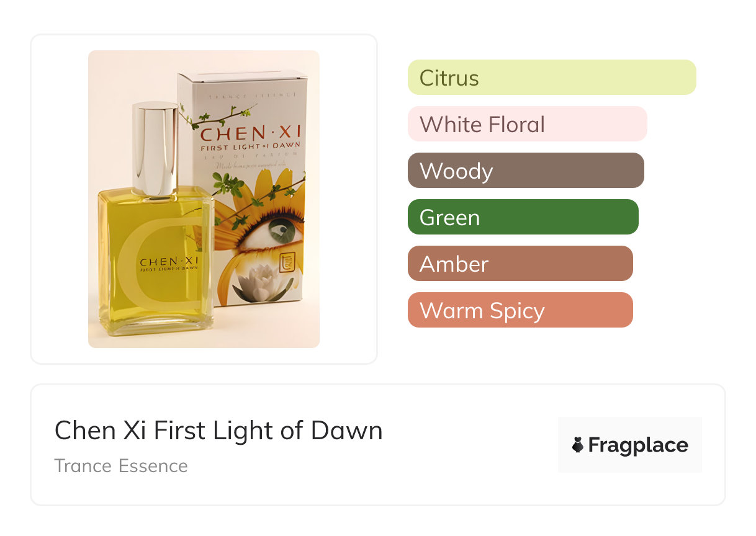Select the Warm Spicy accord bar
Screen dimensions: 756x536
pyautogui.click(x=520, y=310)
